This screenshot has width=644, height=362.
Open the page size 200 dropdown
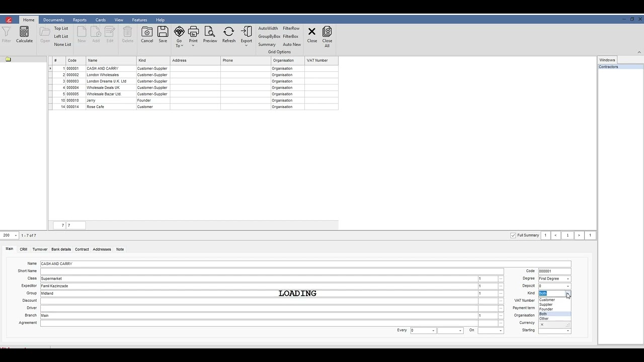click(x=16, y=235)
